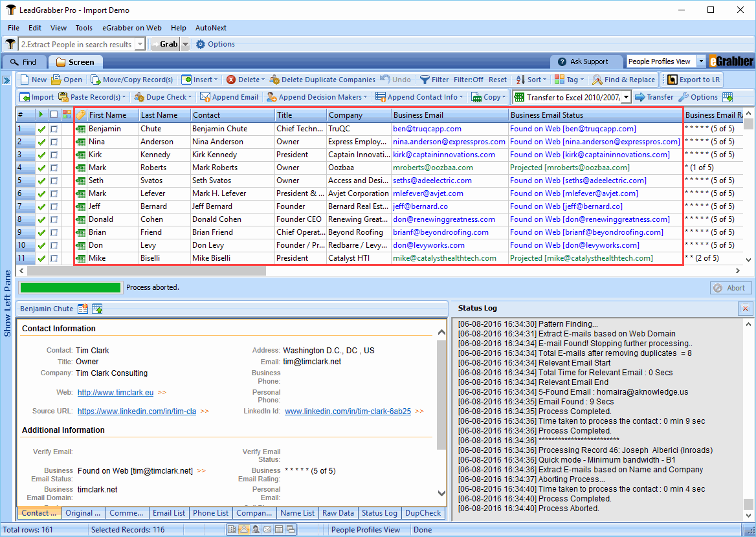Open the Tag dropdown
Screen dimensions: 756x537
point(582,80)
